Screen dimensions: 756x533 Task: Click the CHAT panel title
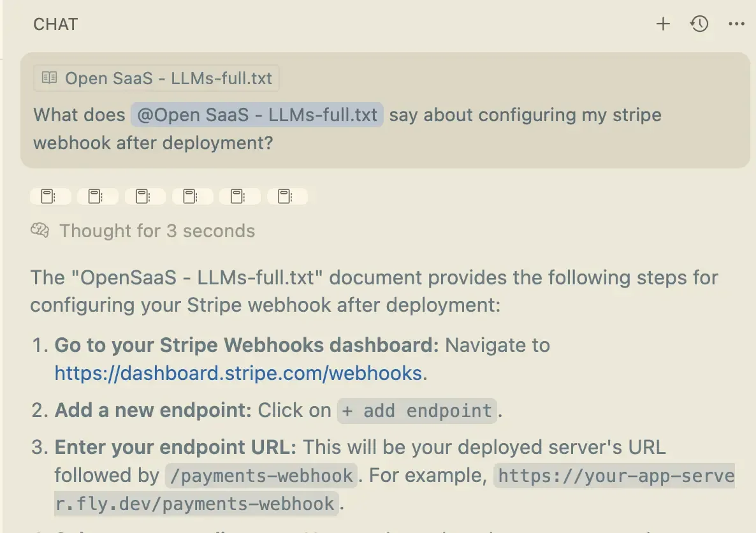click(x=55, y=24)
